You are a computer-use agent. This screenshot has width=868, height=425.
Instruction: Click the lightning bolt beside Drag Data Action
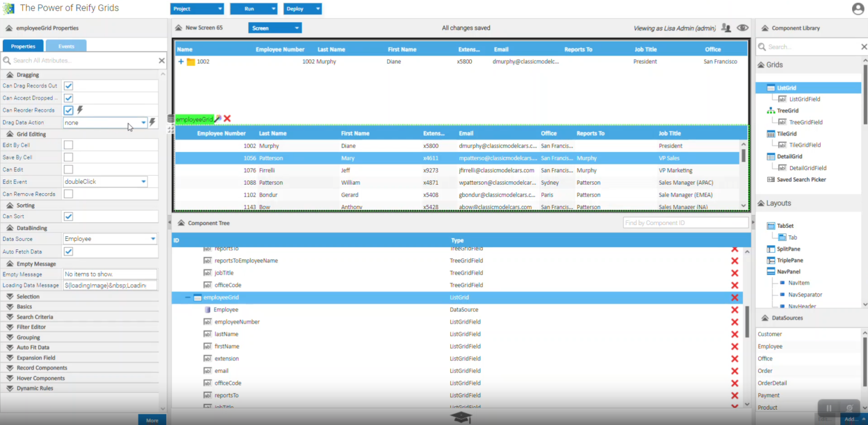152,122
